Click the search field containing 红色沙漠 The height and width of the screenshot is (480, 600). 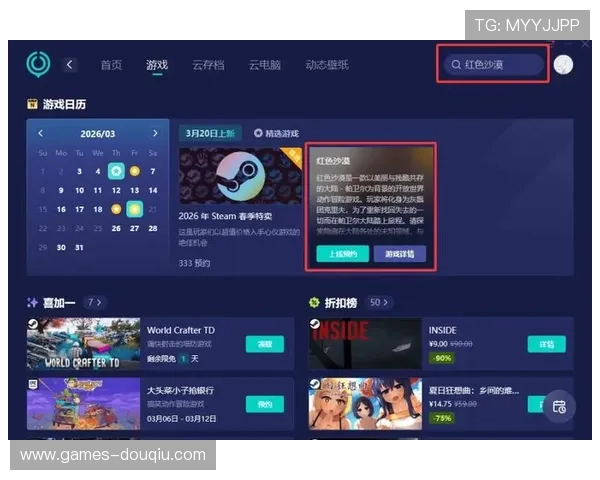[x=496, y=65]
